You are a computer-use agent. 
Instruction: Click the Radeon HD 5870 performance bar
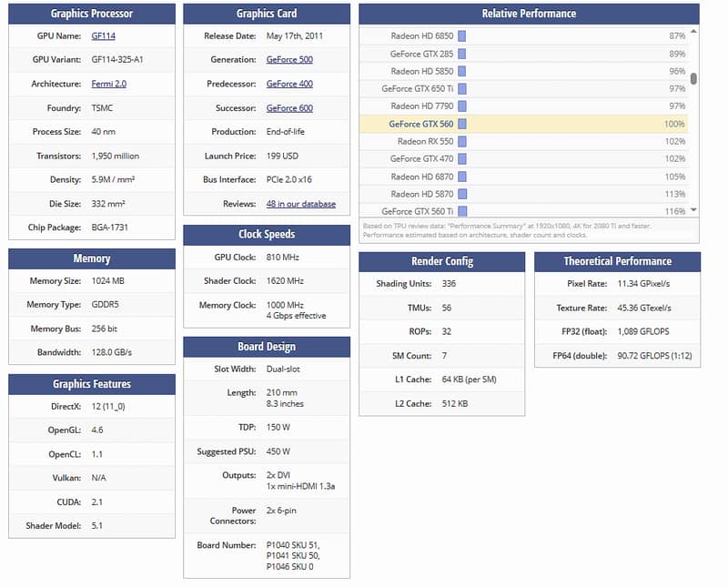[462, 194]
